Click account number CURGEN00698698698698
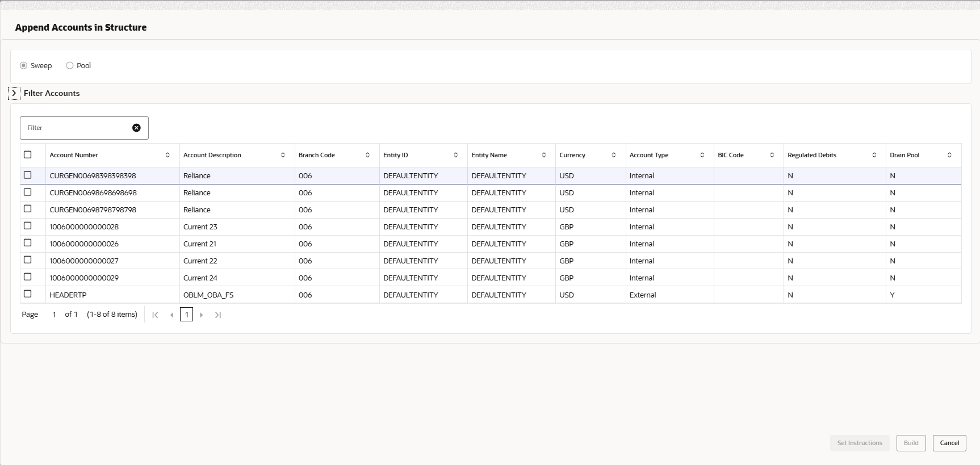Image resolution: width=980 pixels, height=465 pixels. tap(93, 193)
